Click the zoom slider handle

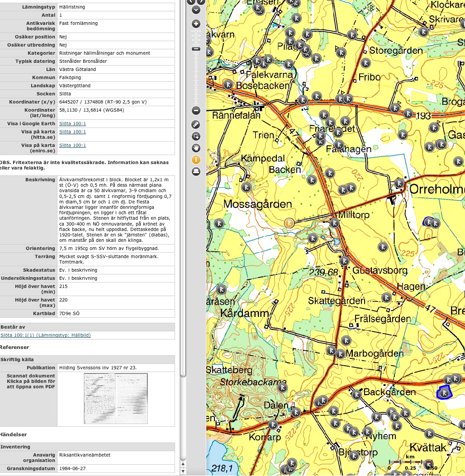click(196, 49)
